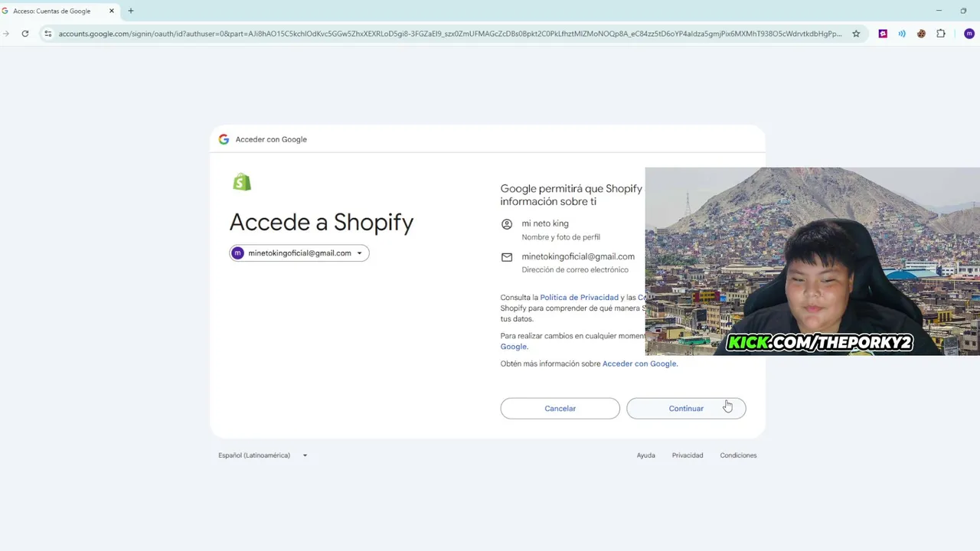The height and width of the screenshot is (551, 980).
Task: Click the webcam overlay video
Action: point(812,261)
